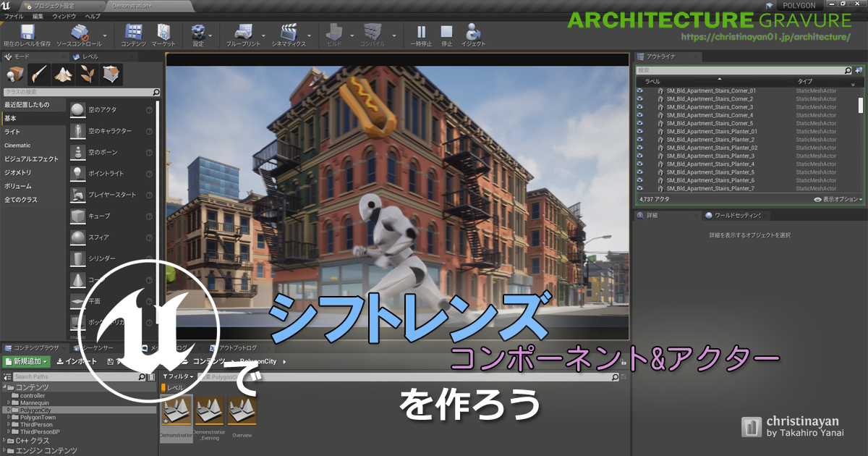The image size is (868, 456).
Task: Expand the PolygonCity folder in content tree
Action: (7, 410)
